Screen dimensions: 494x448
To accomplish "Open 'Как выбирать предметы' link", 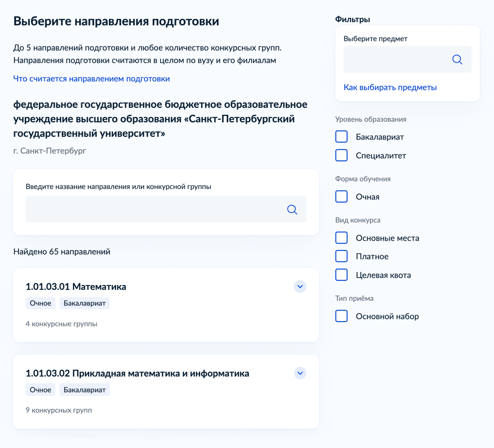I will click(390, 87).
